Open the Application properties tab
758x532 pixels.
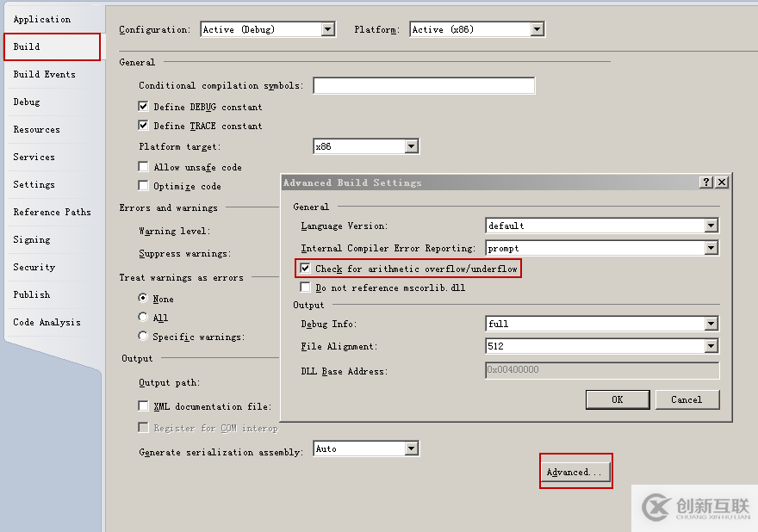pos(42,19)
